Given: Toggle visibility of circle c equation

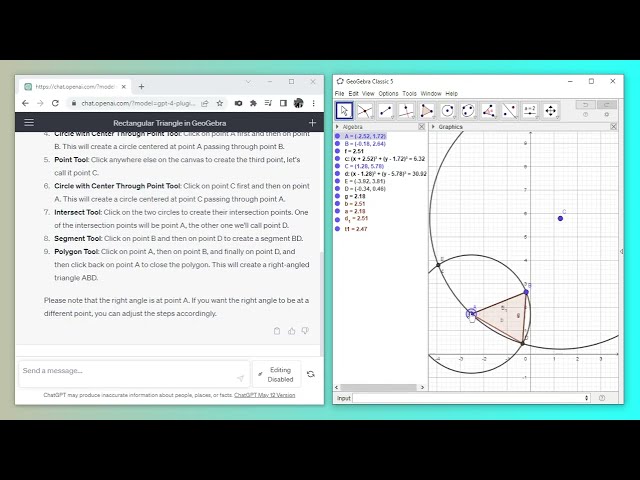Looking at the screenshot, I should (337, 159).
